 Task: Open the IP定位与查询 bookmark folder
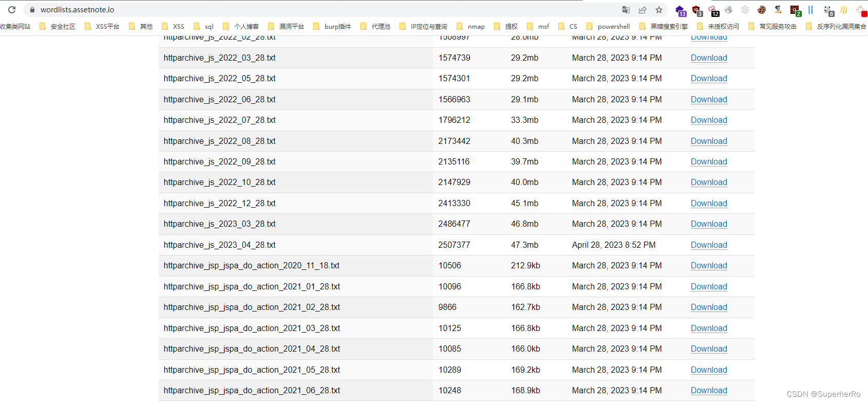pos(424,26)
